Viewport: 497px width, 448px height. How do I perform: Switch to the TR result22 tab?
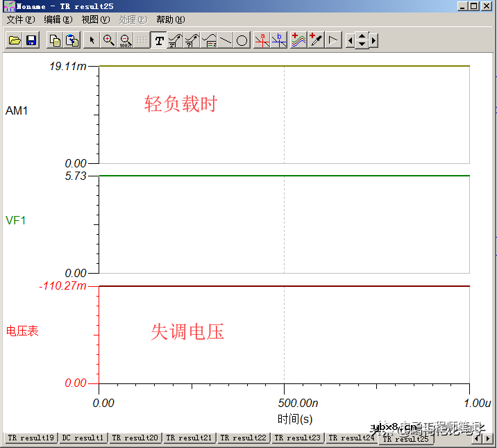pos(243,438)
